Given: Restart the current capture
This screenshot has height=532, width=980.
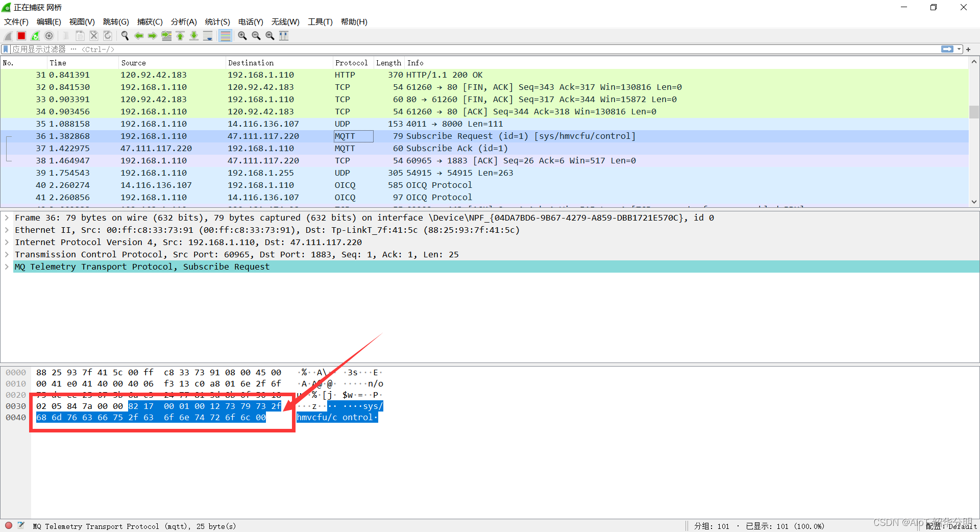Looking at the screenshot, I should tap(35, 36).
